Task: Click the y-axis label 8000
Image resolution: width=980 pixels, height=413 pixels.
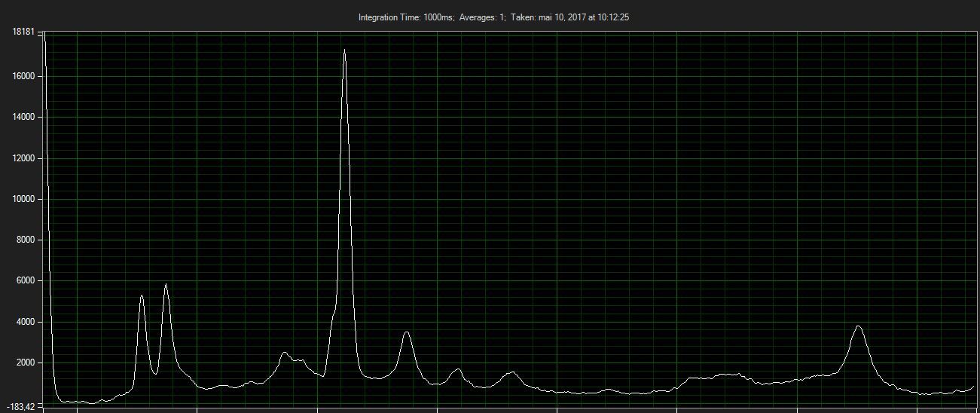Action: point(26,240)
